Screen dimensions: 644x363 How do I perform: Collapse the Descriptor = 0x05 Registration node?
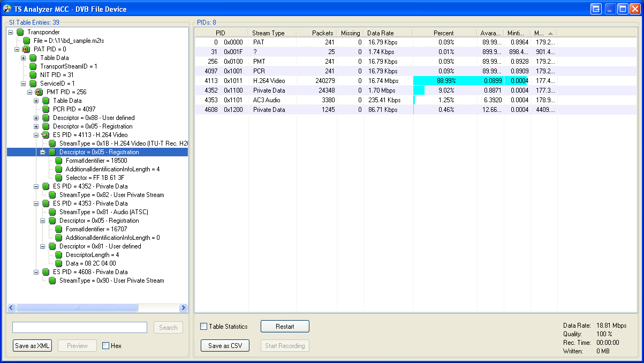tap(43, 152)
